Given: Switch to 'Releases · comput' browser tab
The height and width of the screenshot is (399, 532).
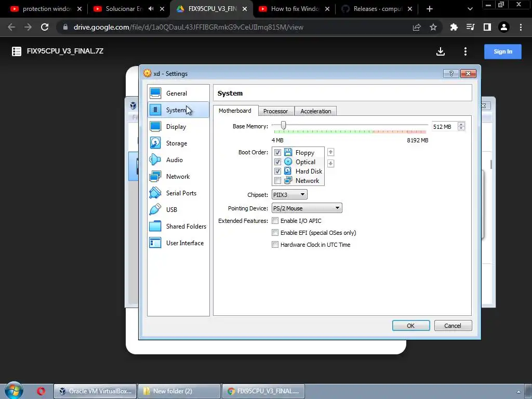Looking at the screenshot, I should click(377, 9).
